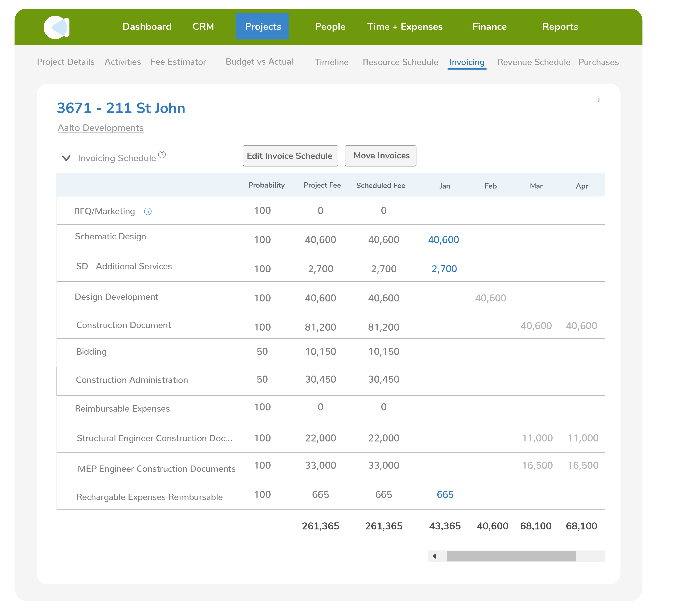This screenshot has width=676, height=616.
Task: Click the 2,700 SD Additional Services invoice
Action: (444, 269)
